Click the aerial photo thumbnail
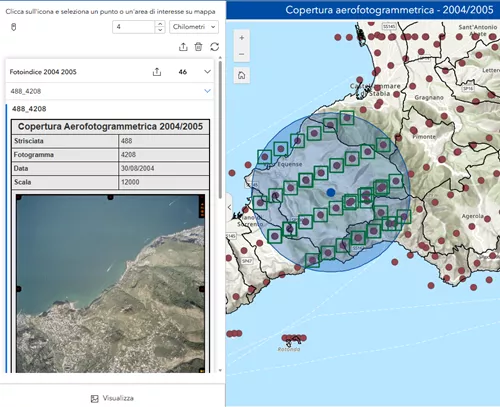The height and width of the screenshot is (407, 500). pyautogui.click(x=110, y=284)
